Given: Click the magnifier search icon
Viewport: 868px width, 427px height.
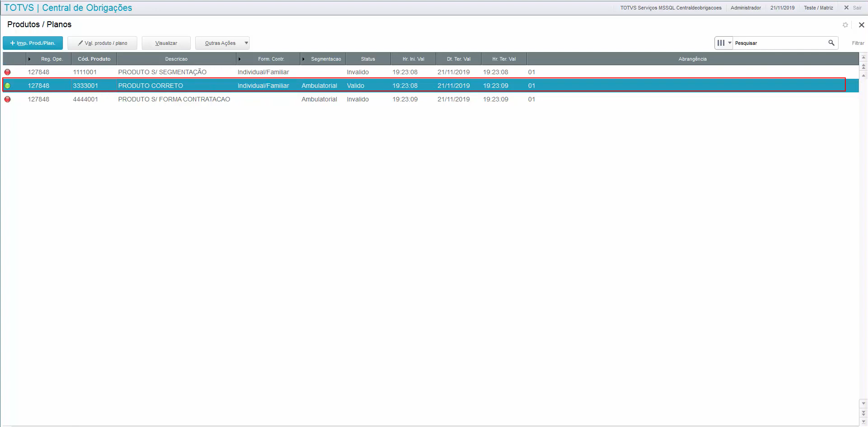Looking at the screenshot, I should coord(831,43).
